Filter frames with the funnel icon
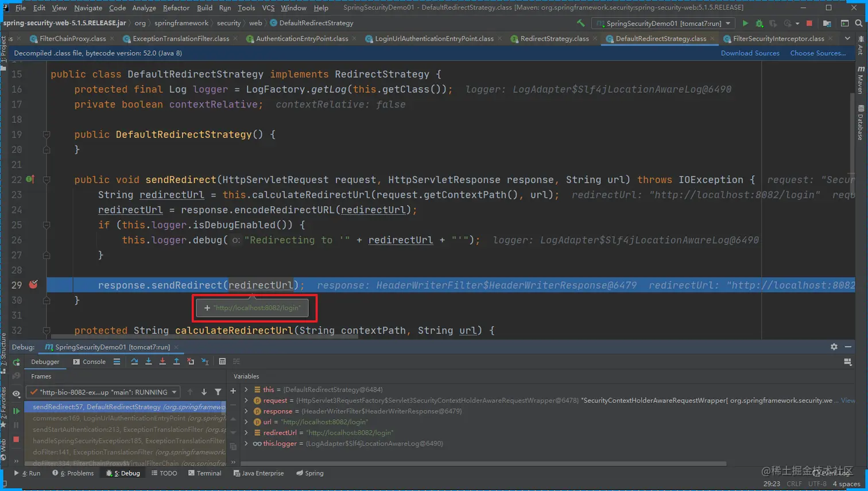868x491 pixels. [x=218, y=392]
